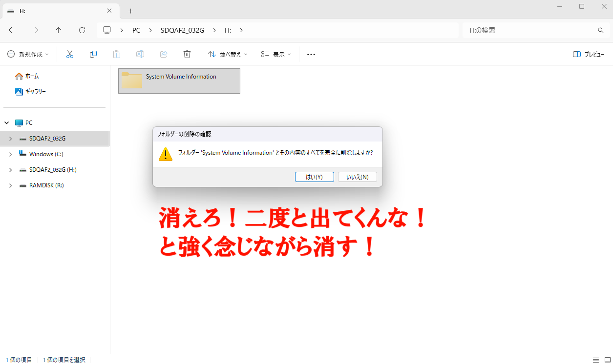The width and height of the screenshot is (613, 364).
Task: Open the more options ellipsis menu
Action: [311, 54]
